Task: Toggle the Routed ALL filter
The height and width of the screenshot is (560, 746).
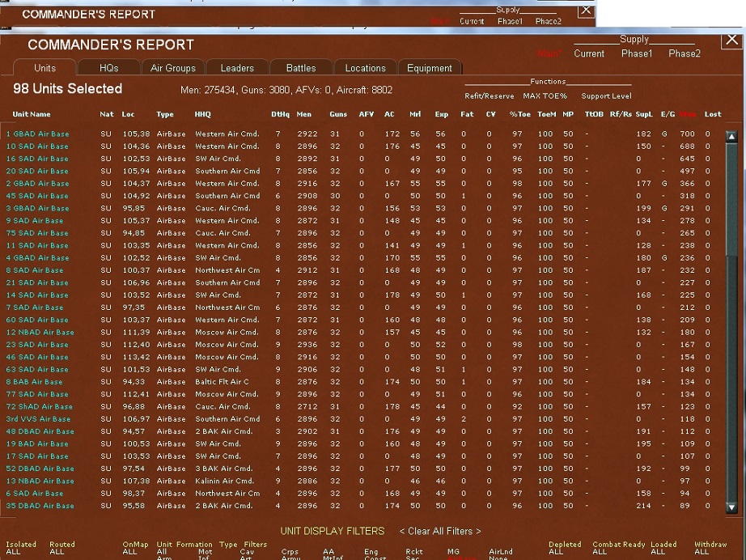Action: (x=57, y=552)
